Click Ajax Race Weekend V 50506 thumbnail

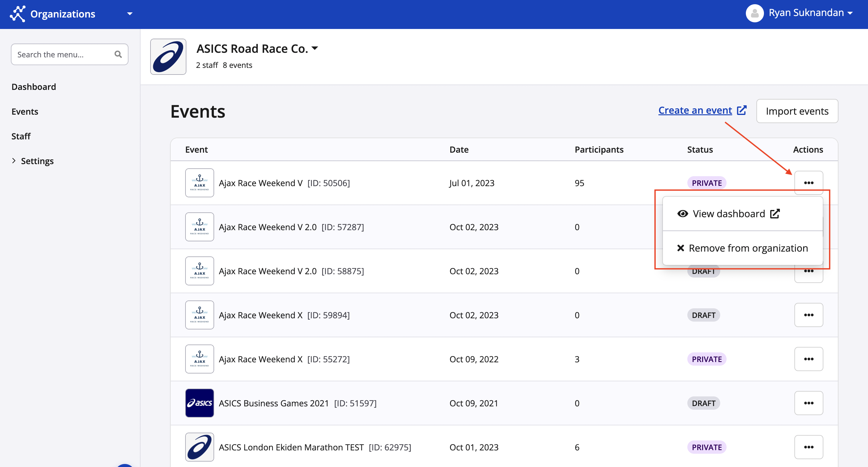click(199, 183)
